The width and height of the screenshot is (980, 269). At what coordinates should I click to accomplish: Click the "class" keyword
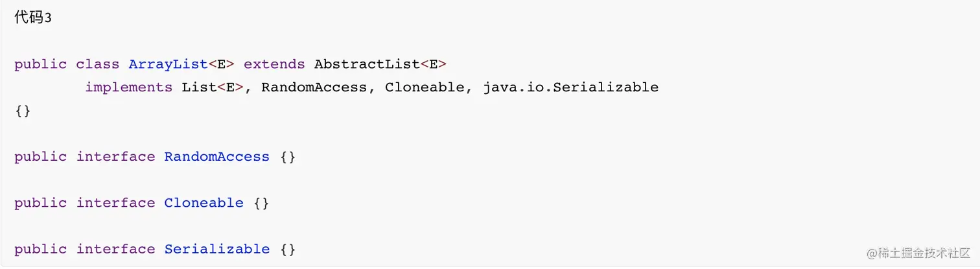[97, 64]
